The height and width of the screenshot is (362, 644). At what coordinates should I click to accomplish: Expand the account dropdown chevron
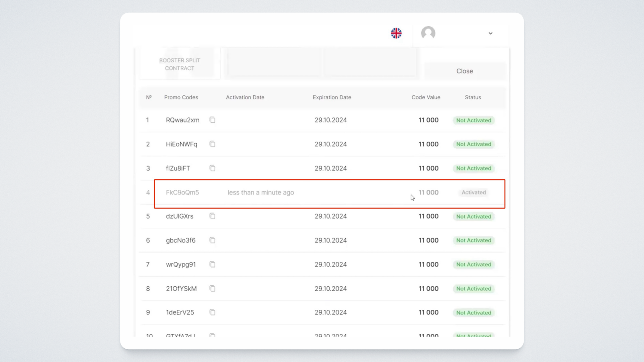click(x=490, y=33)
